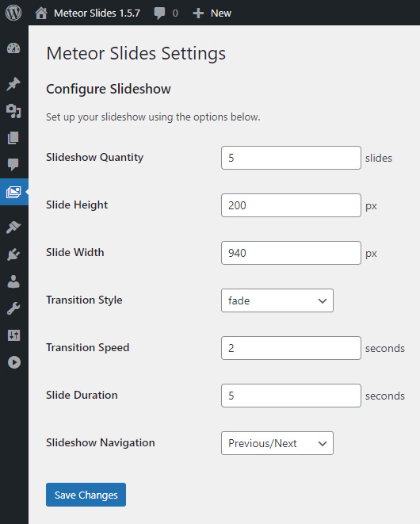Open the Pages icon in sidebar
The image size is (420, 524).
(13, 138)
